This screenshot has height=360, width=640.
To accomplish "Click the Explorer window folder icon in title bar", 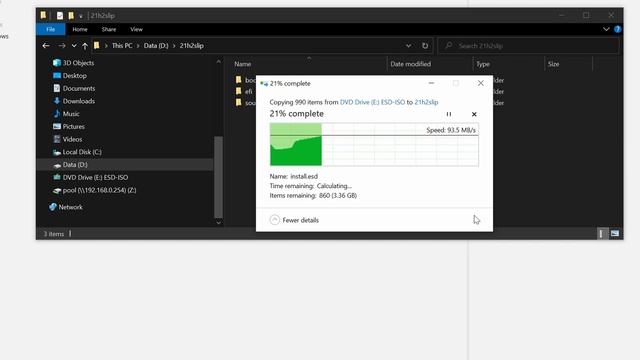I will click(x=43, y=16).
